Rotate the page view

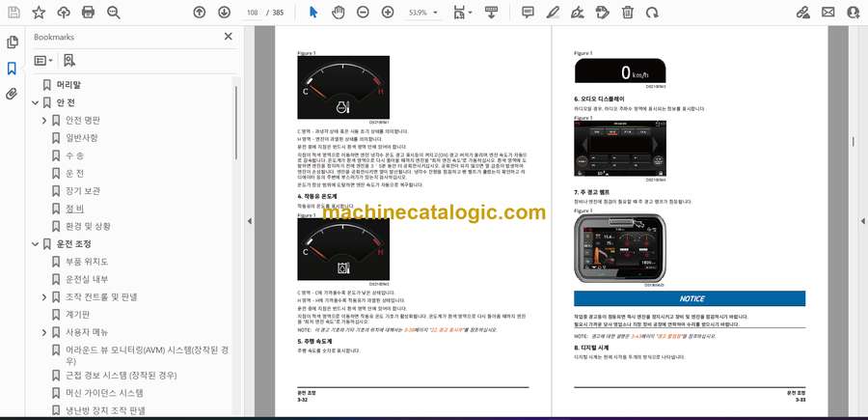click(652, 13)
